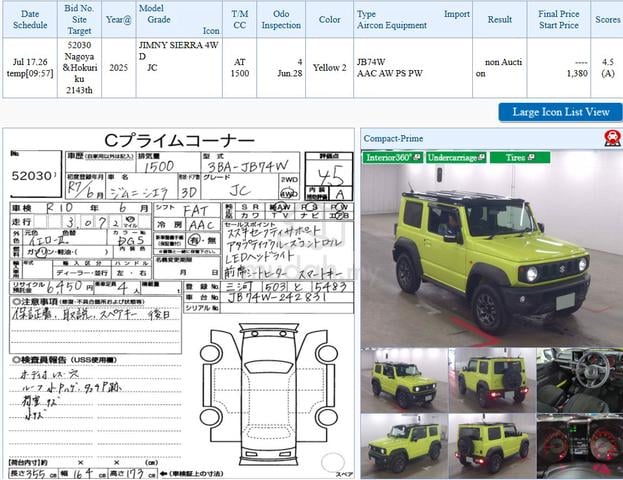Select the rear view thumbnail with spare tire

point(492,381)
